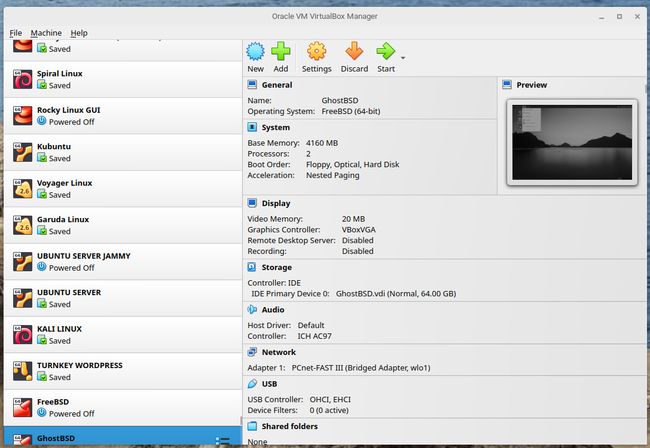The height and width of the screenshot is (448, 650).
Task: Click the Storage section disk icon
Action: (x=252, y=267)
